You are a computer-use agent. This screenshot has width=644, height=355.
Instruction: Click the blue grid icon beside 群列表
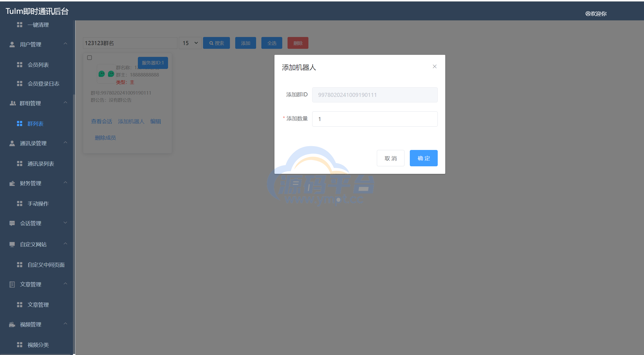20,124
